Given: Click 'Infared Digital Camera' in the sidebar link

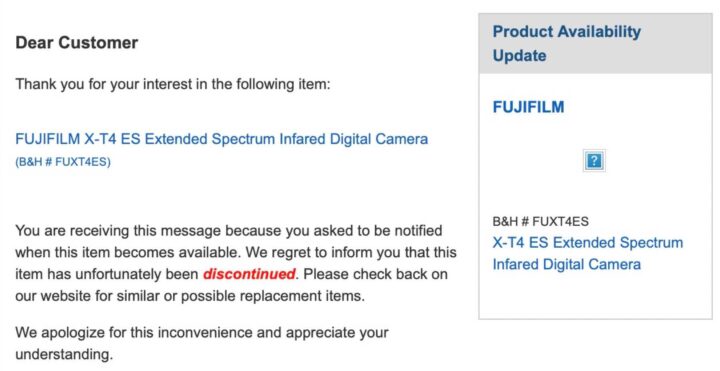Looking at the screenshot, I should [x=567, y=264].
